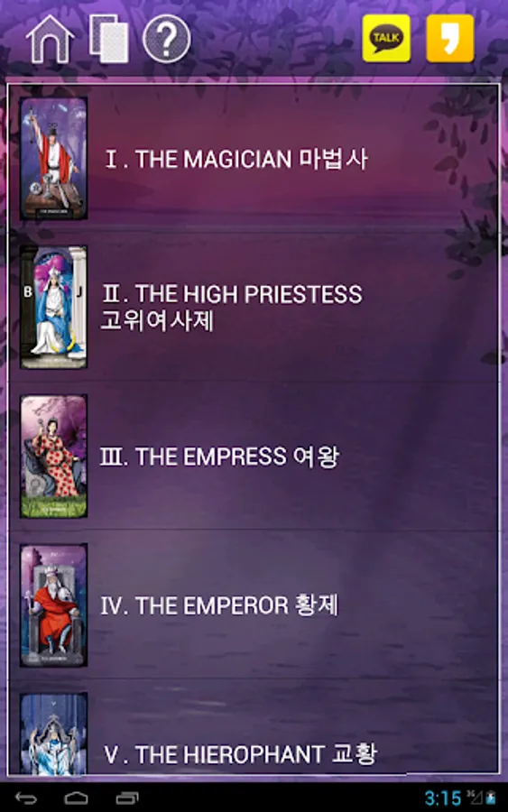Screen dimensions: 508x812
Task: Open The High Priestess card thumbnail
Action: (x=53, y=308)
